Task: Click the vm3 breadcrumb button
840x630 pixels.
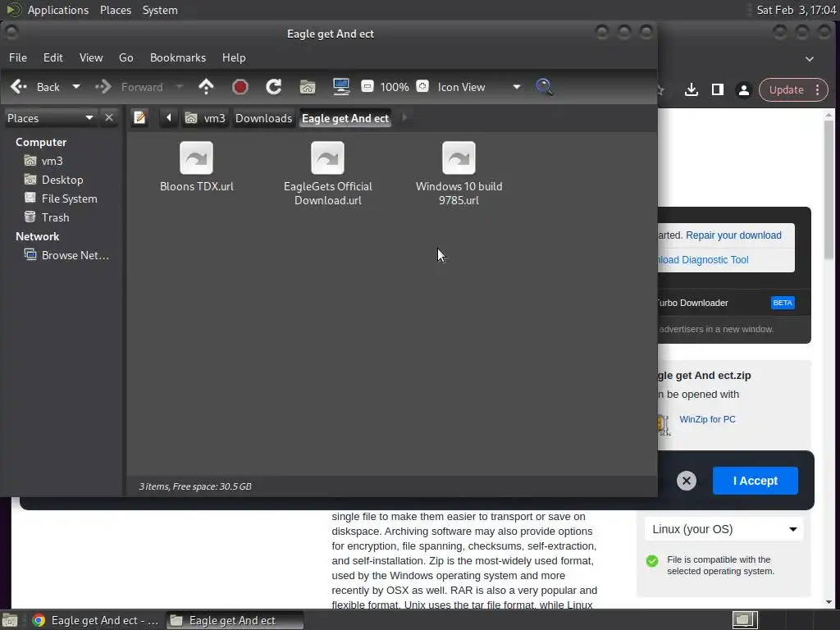Action: click(205, 118)
